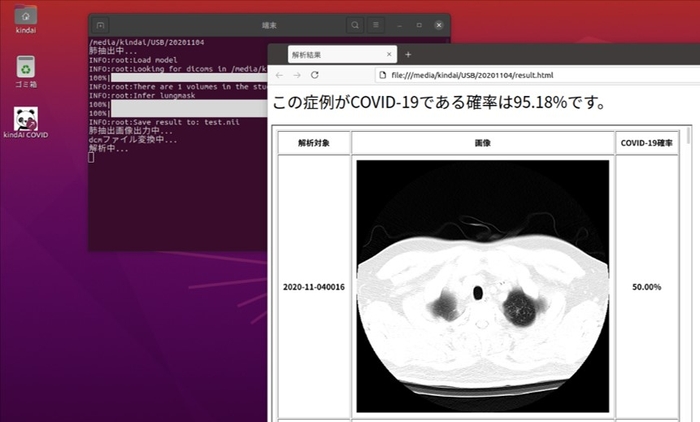Click the chest CT scan image
This screenshot has width=700, height=422.
point(482,286)
